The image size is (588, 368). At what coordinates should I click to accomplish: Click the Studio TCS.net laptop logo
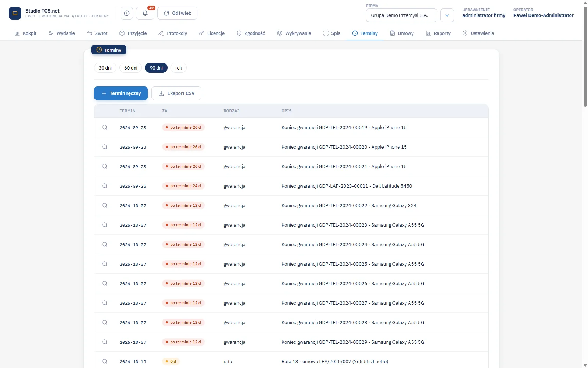(x=15, y=13)
